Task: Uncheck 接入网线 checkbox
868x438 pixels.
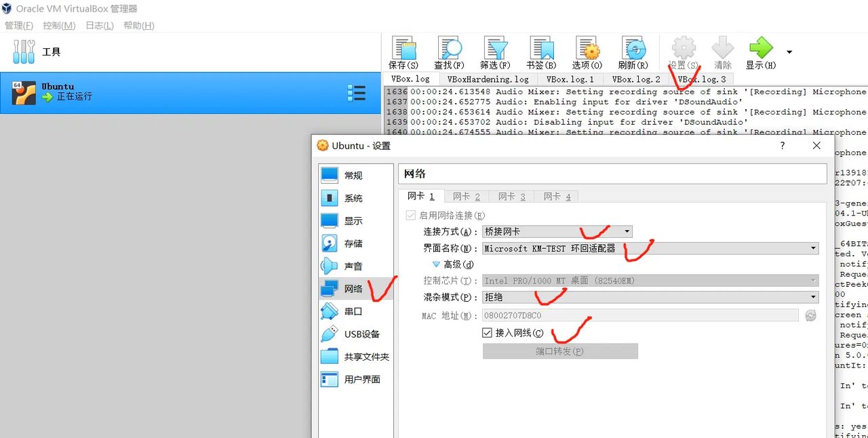Action: [487, 332]
